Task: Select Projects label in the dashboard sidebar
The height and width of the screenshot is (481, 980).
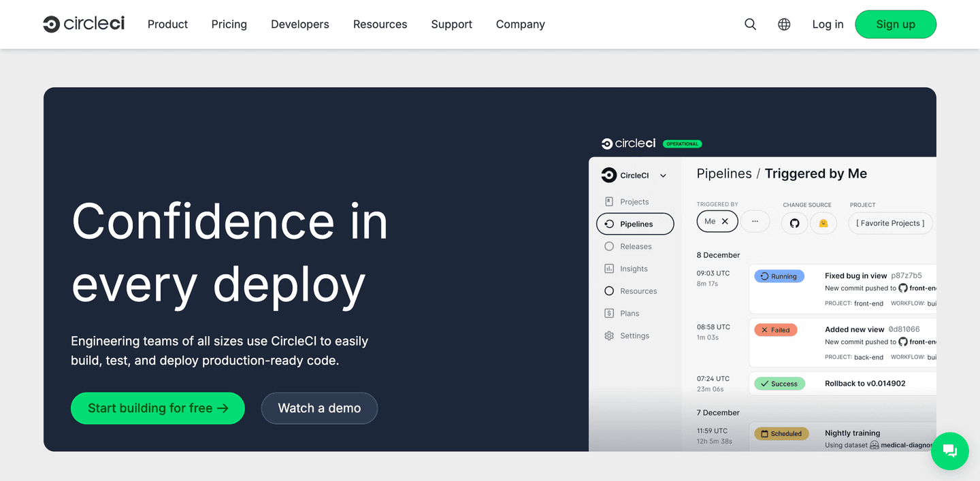Action: click(x=634, y=202)
